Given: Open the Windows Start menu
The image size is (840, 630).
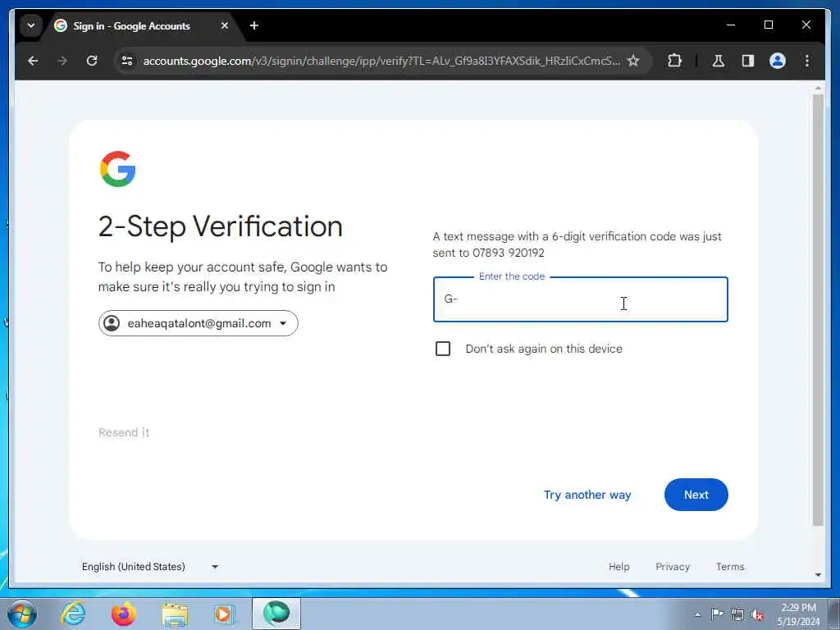Looking at the screenshot, I should point(21,614).
